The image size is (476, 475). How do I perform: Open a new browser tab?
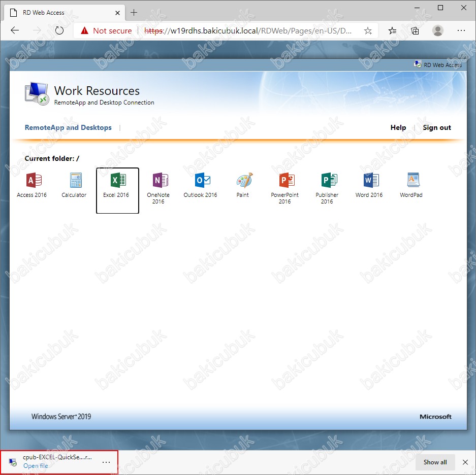[x=134, y=13]
